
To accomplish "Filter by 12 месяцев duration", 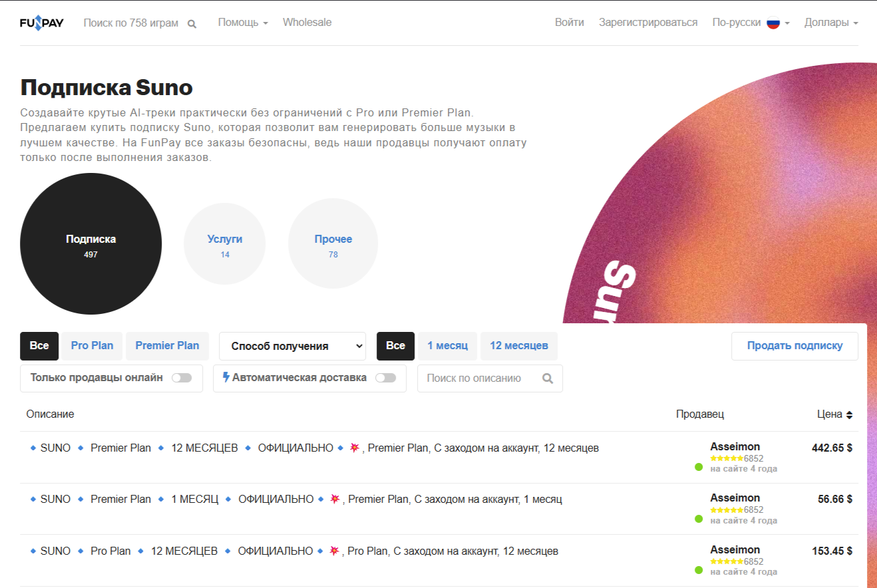I will tap(519, 346).
